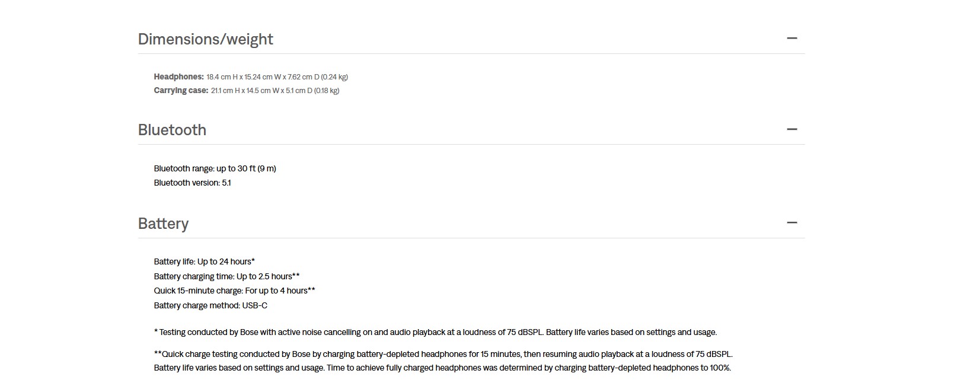
Task: Click the bold Carrying case label
Action: [x=181, y=91]
